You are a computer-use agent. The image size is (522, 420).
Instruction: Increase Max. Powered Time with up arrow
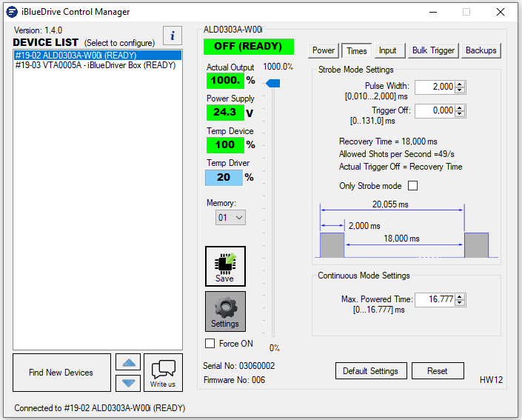click(x=461, y=296)
